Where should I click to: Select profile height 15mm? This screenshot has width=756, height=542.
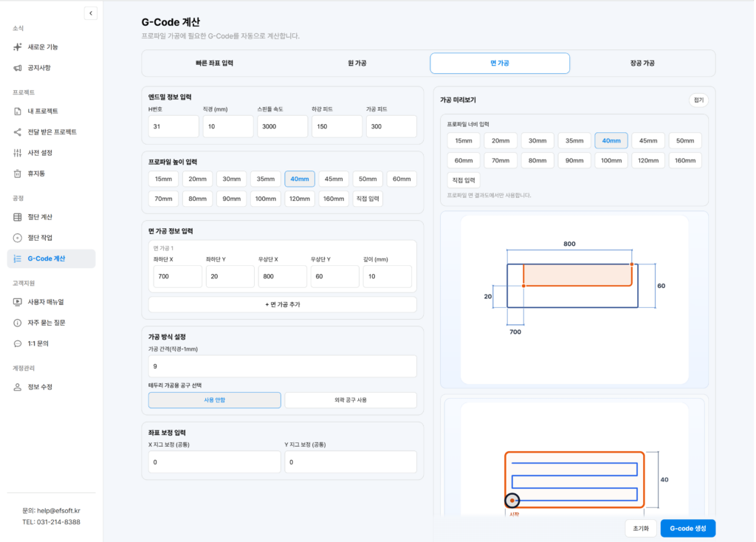pos(163,179)
